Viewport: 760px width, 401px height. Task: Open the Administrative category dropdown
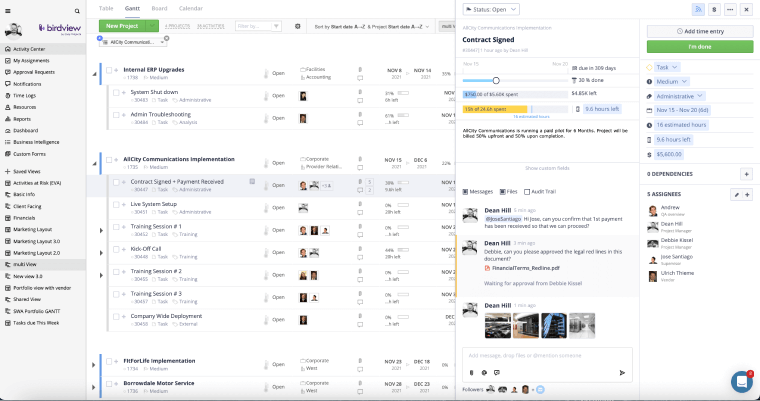pos(679,96)
